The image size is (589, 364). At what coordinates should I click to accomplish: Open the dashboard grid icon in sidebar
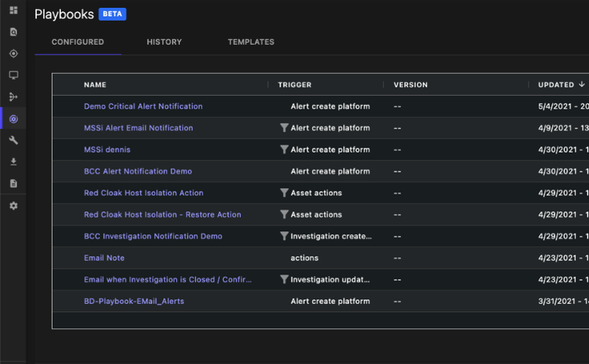click(13, 10)
